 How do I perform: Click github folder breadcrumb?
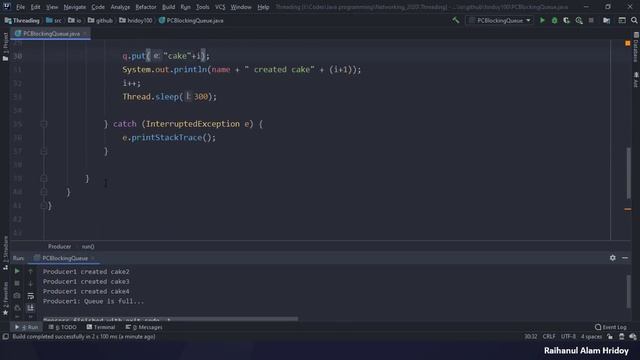100,20
